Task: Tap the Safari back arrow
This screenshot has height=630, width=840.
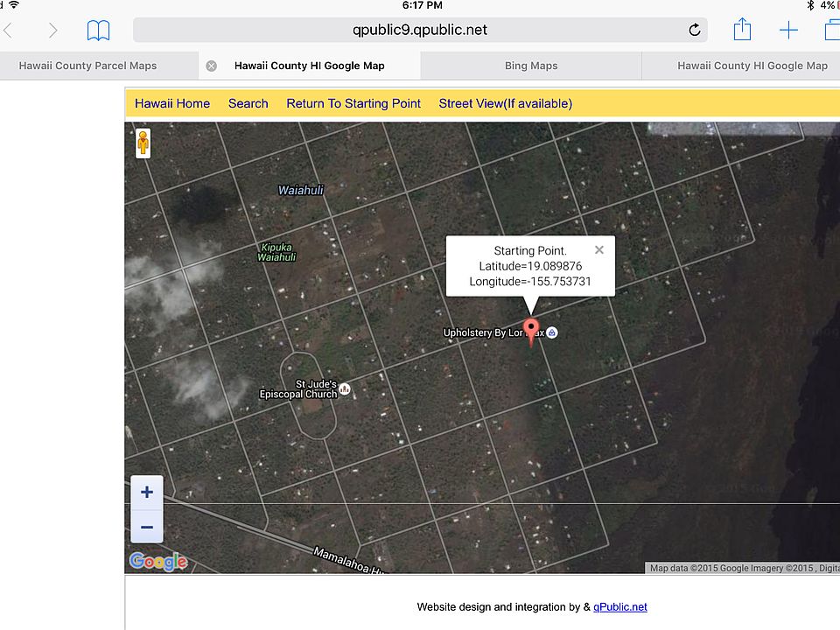Action: pos(9,31)
